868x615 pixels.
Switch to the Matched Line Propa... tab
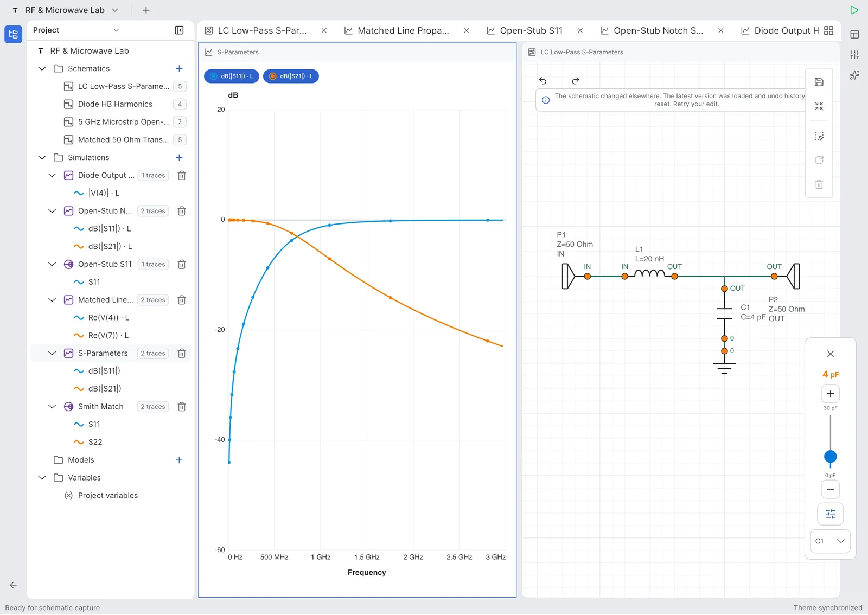[403, 31]
